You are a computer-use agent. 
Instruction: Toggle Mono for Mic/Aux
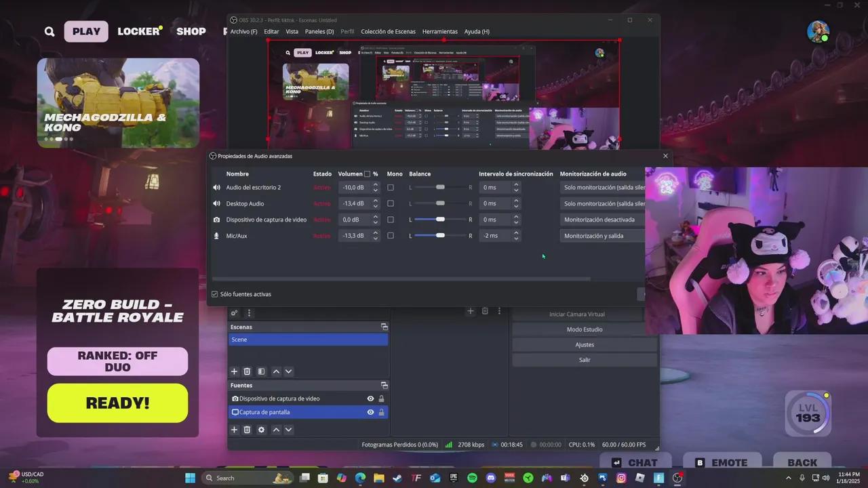click(390, 236)
